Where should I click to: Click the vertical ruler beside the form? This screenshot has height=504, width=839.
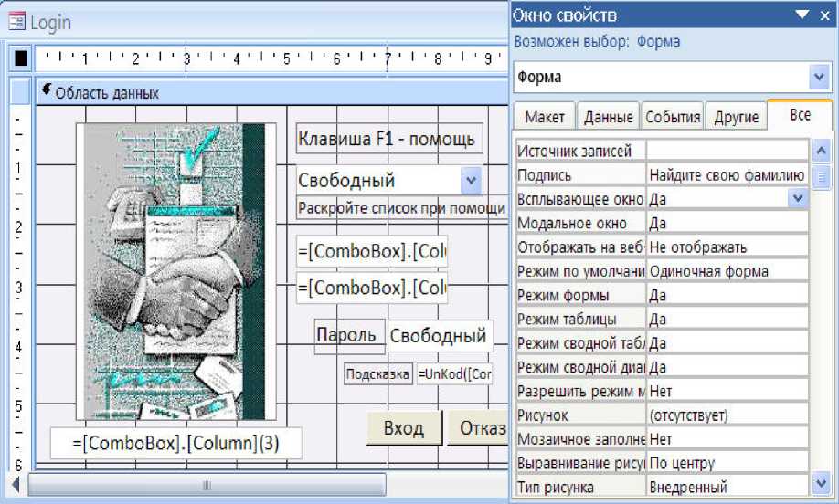tap(18, 289)
